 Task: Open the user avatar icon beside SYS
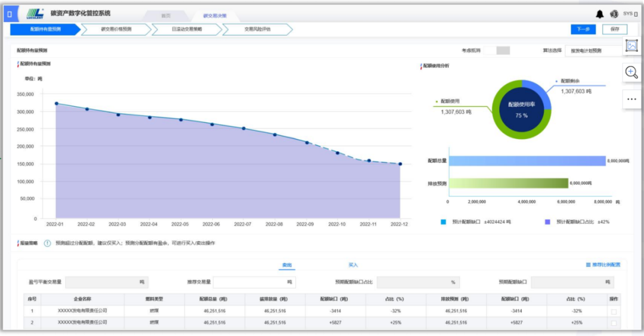click(614, 14)
